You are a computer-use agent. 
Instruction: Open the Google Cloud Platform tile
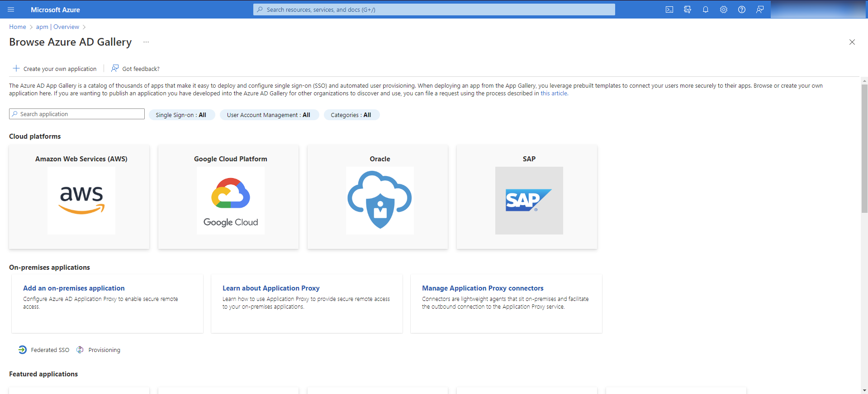(228, 197)
